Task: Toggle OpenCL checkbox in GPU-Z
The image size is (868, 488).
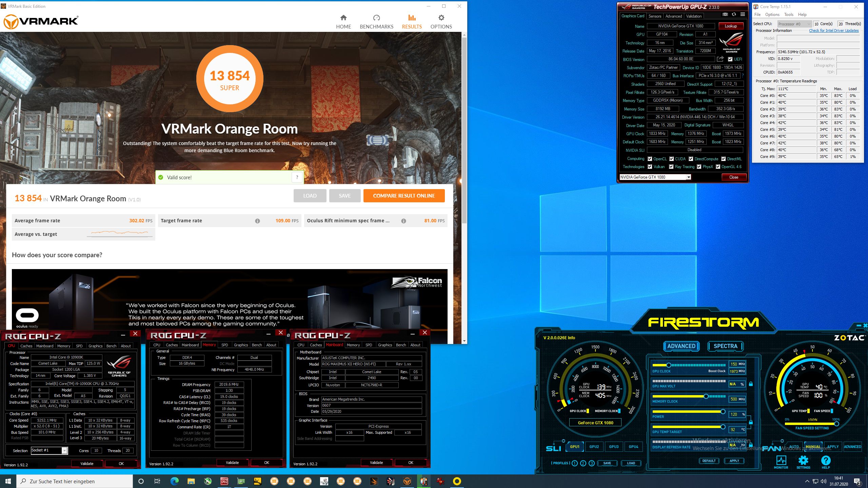Action: (x=650, y=159)
